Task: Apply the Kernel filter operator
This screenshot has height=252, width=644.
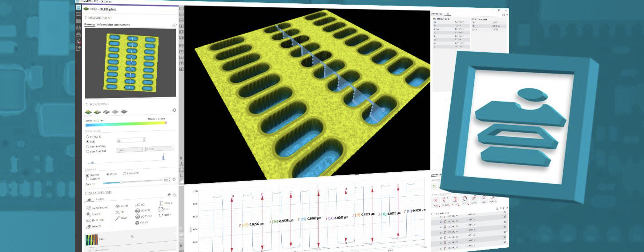Action: coord(122,206)
